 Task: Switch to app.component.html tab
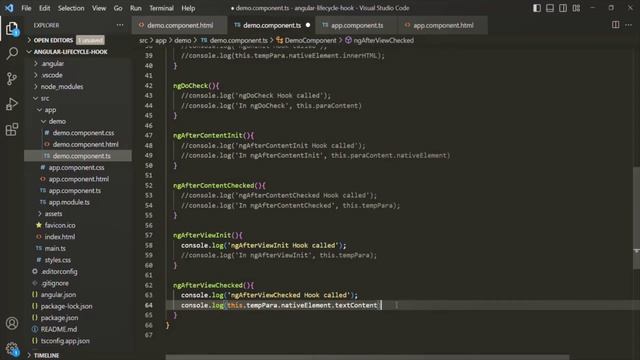pyautogui.click(x=443, y=25)
